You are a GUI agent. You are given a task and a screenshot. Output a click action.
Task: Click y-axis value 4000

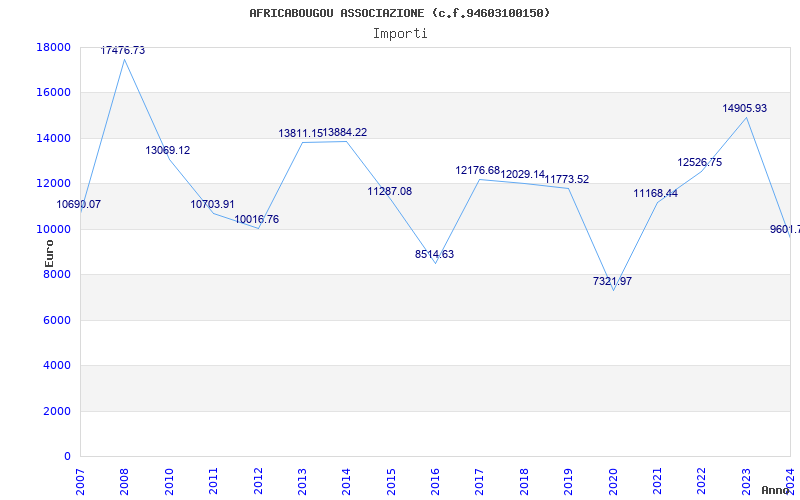(x=57, y=366)
